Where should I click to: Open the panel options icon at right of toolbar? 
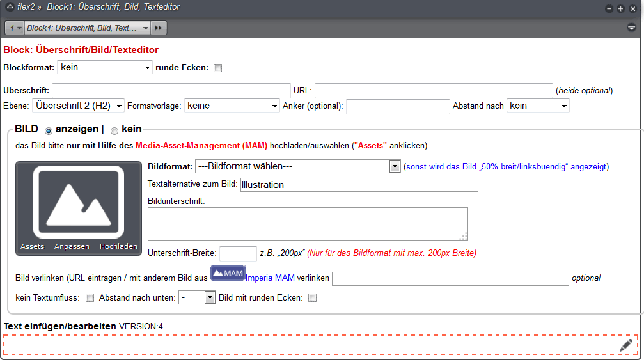(632, 28)
